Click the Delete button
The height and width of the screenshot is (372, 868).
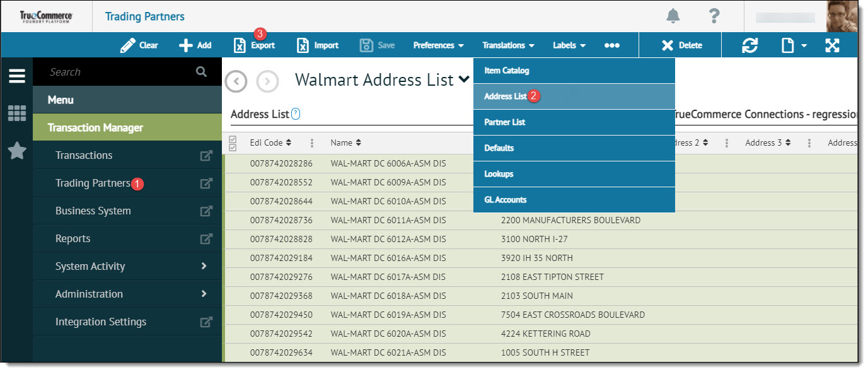(x=681, y=45)
